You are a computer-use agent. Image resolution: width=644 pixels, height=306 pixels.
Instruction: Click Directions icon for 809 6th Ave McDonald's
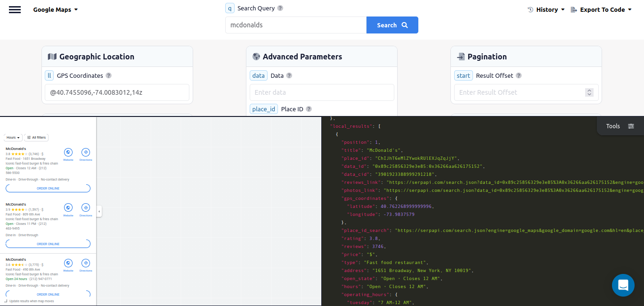tap(86, 207)
